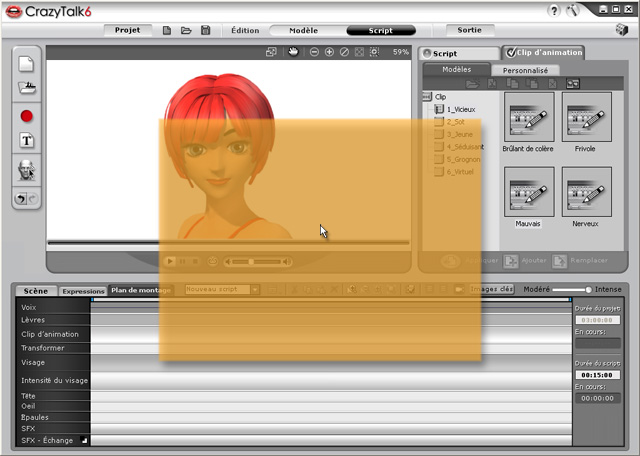Click the Durée du projet time field
The width and height of the screenshot is (640, 456).
(598, 320)
